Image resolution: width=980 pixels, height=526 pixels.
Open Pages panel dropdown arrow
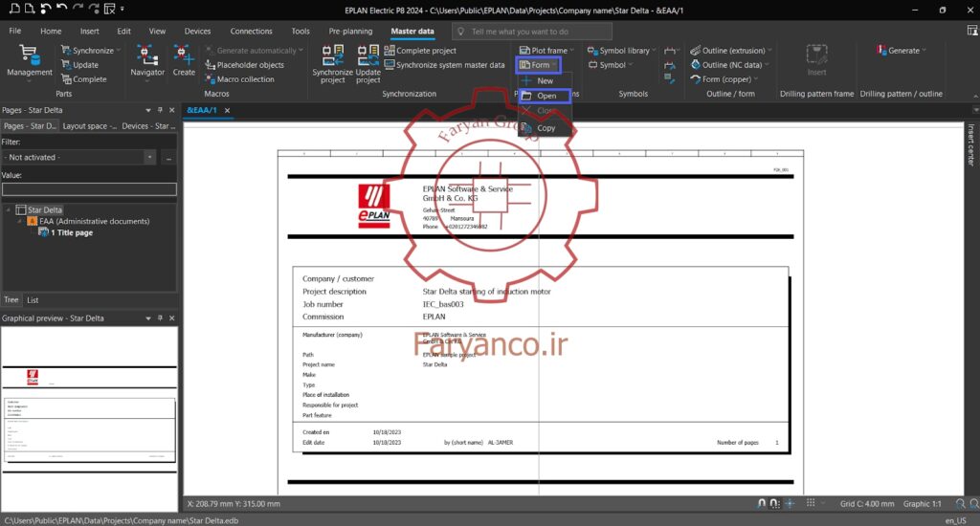(x=148, y=110)
